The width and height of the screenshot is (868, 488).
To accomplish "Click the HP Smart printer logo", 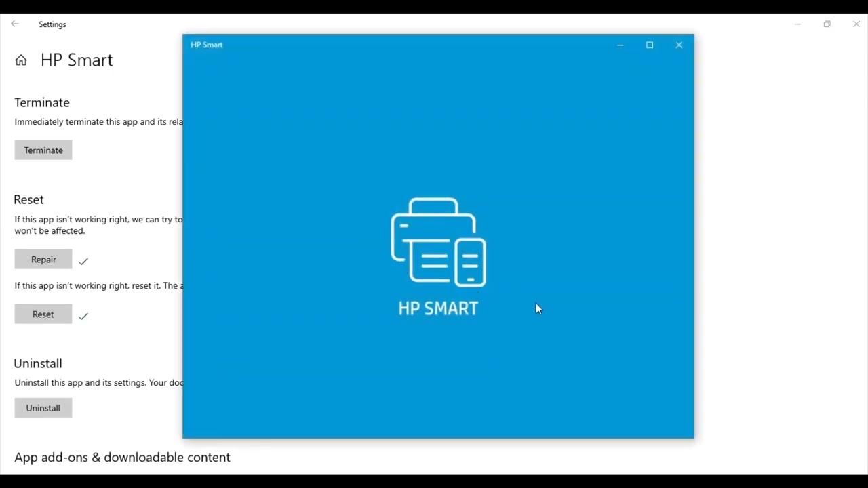I will click(x=438, y=242).
